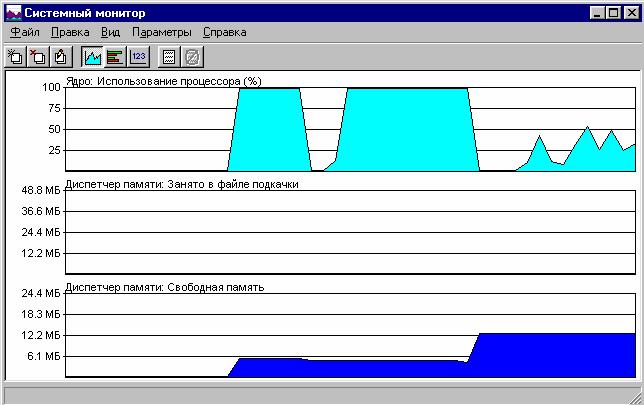Select the cyan processor usage chart
This screenshot has width=644, height=405.
350,129
